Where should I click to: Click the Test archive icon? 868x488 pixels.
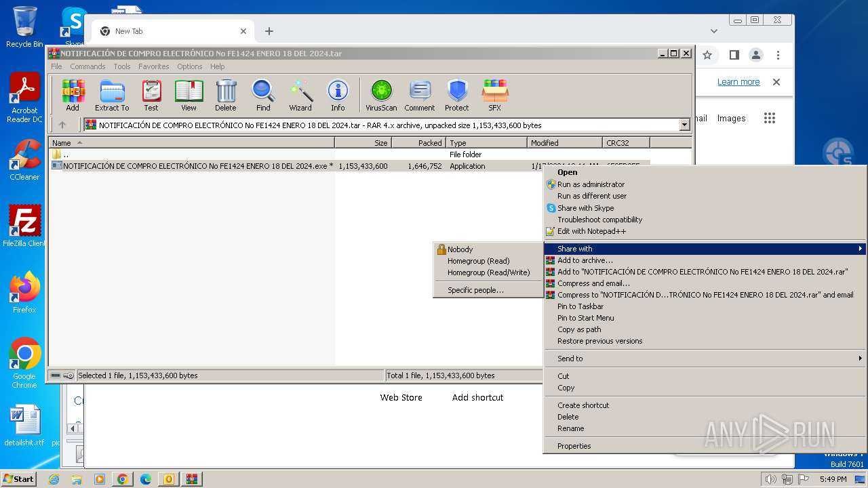(x=151, y=95)
